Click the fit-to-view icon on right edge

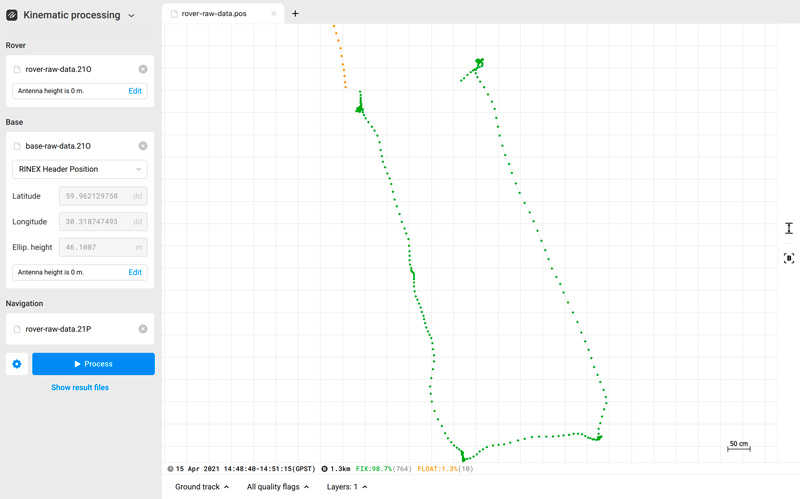click(x=788, y=258)
